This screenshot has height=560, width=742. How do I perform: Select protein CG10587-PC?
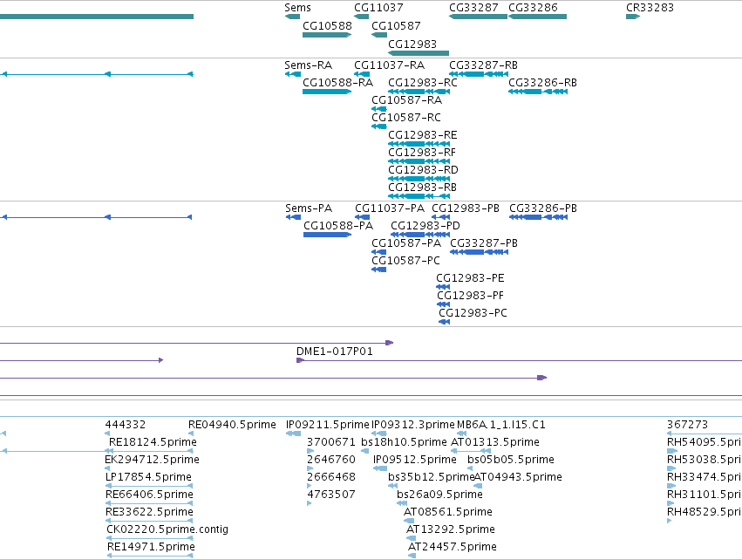click(379, 270)
